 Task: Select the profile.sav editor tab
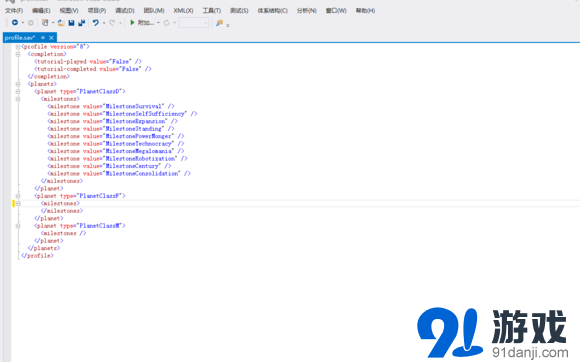coord(20,38)
